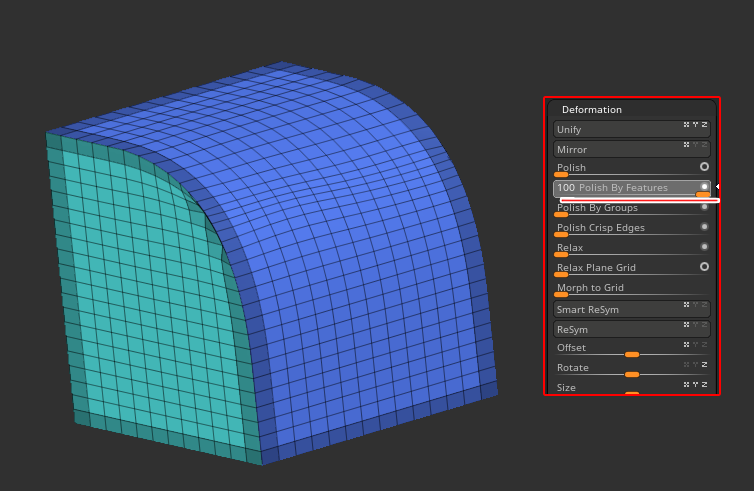Toggle the dot icon beside Relax
754x491 pixels.
(704, 246)
